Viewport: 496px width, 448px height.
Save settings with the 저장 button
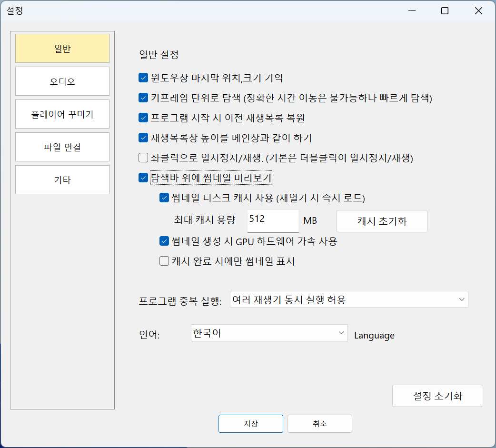pos(251,424)
